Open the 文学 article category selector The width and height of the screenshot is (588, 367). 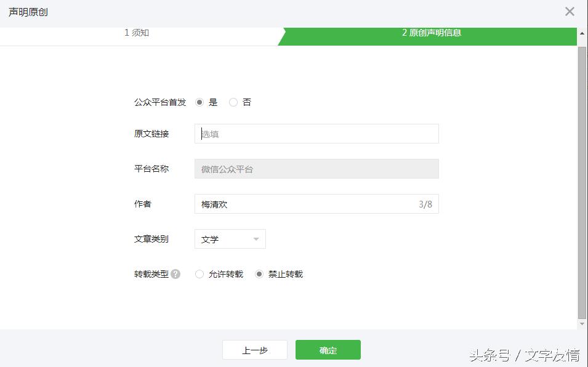click(x=230, y=239)
